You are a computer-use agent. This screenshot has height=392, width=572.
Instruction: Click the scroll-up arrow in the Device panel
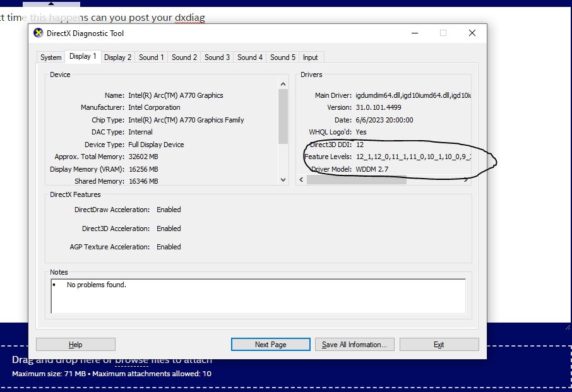(283, 83)
